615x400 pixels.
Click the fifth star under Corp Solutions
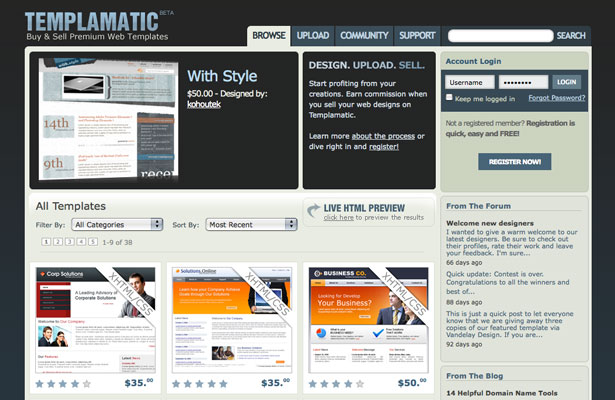pyautogui.click(x=87, y=384)
